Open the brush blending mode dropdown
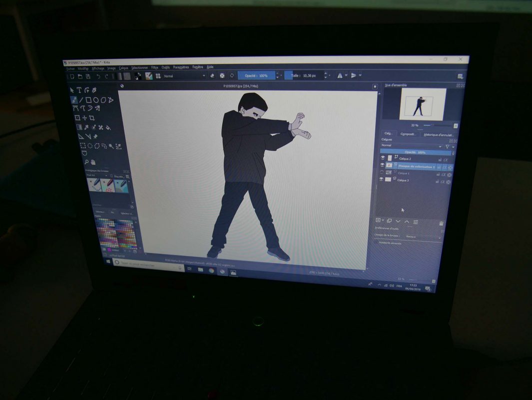 click(183, 76)
